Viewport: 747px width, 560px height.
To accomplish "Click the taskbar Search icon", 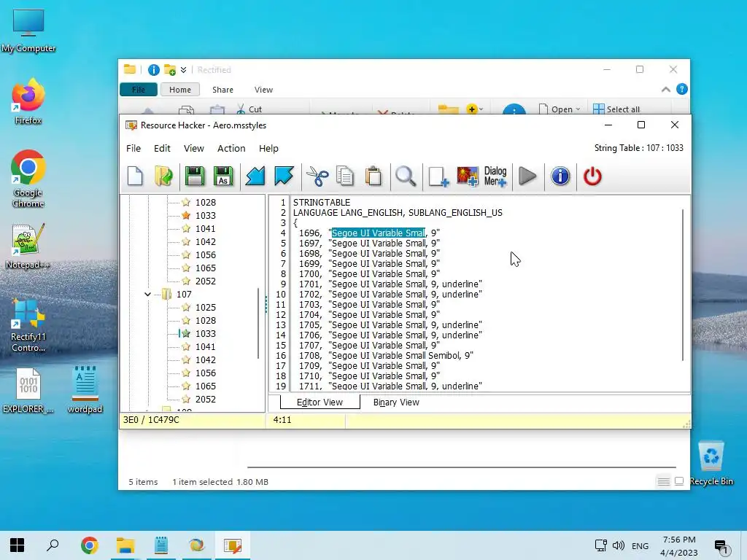I will tap(53, 545).
